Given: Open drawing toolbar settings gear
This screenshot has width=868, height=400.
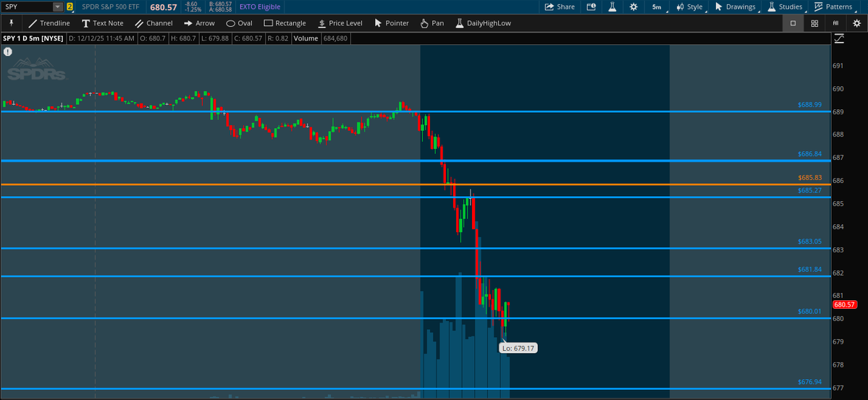Looking at the screenshot, I should tap(857, 23).
